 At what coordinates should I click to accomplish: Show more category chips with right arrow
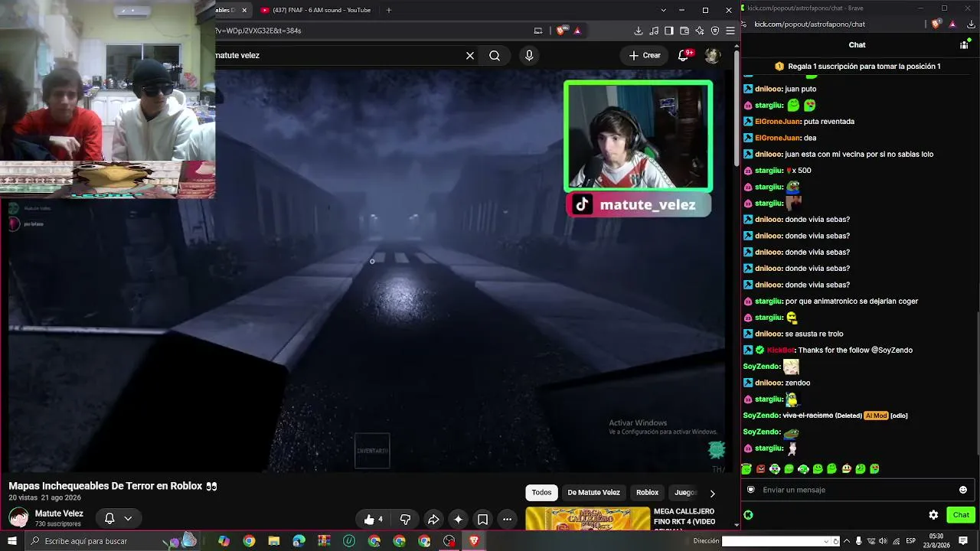712,493
